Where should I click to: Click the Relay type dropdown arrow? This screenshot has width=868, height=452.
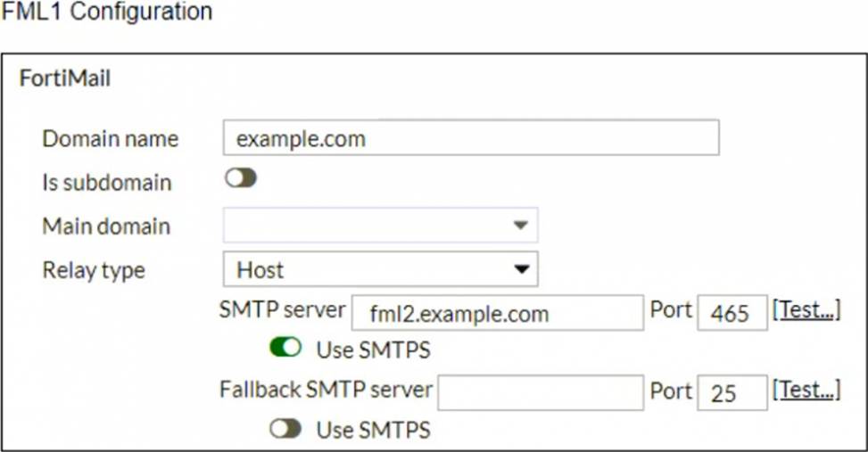pyautogui.click(x=521, y=269)
